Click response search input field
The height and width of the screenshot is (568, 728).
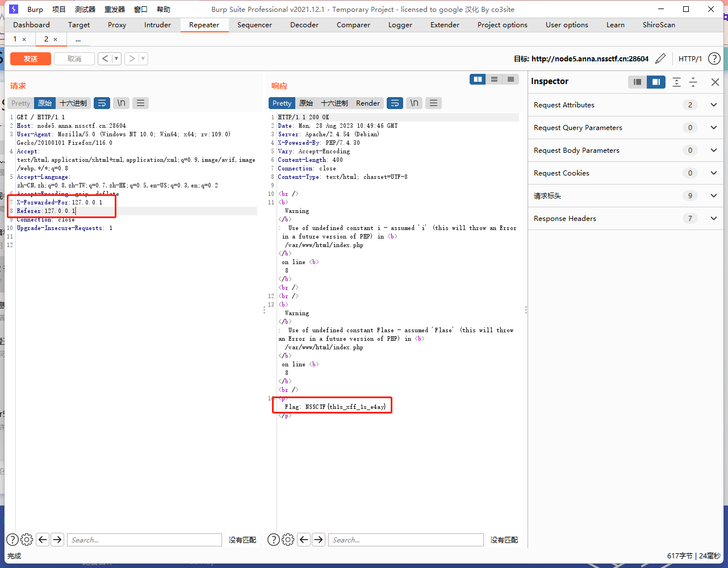coord(405,540)
